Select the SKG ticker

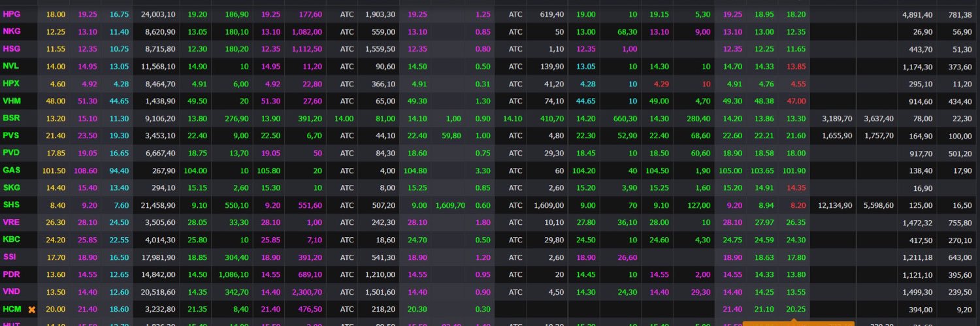(11, 187)
